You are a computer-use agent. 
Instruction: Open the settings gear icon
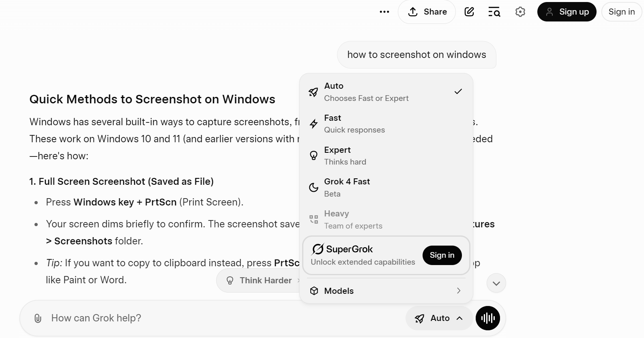(520, 12)
